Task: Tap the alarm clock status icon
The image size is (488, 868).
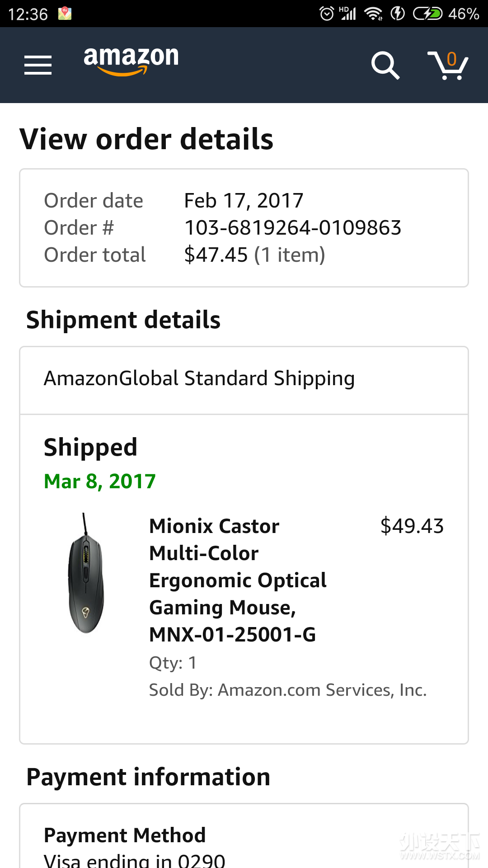Action: pyautogui.click(x=327, y=14)
